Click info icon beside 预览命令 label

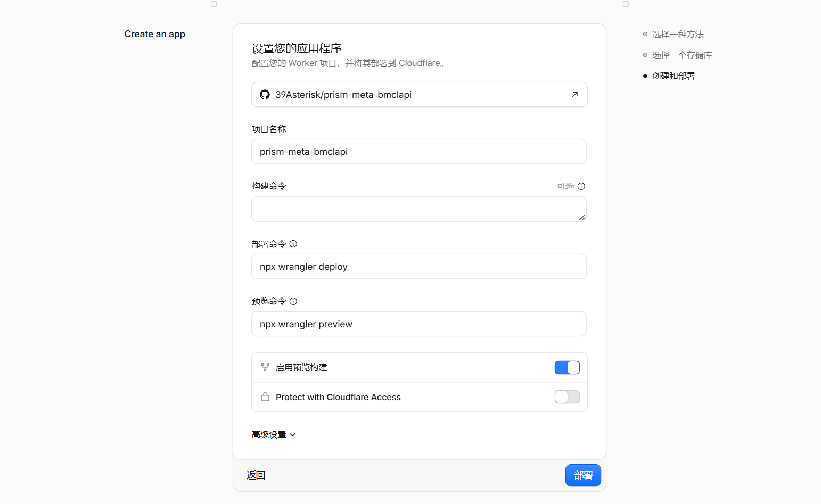coord(293,301)
